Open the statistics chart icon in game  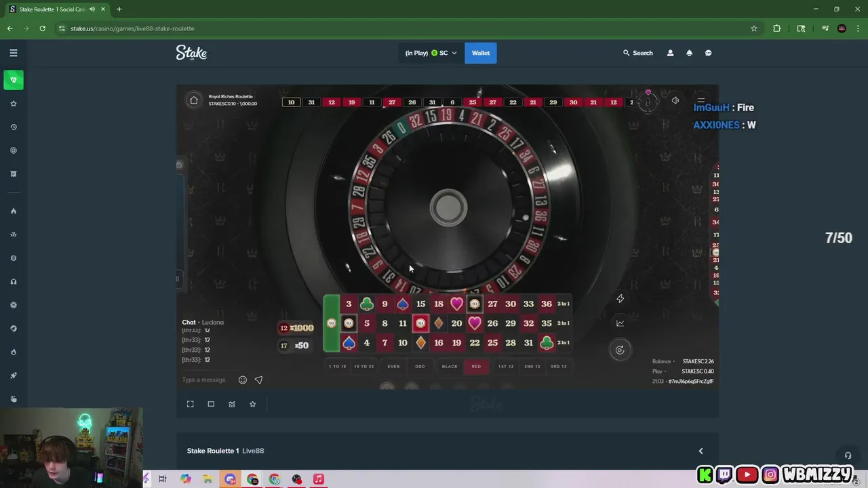point(620,323)
